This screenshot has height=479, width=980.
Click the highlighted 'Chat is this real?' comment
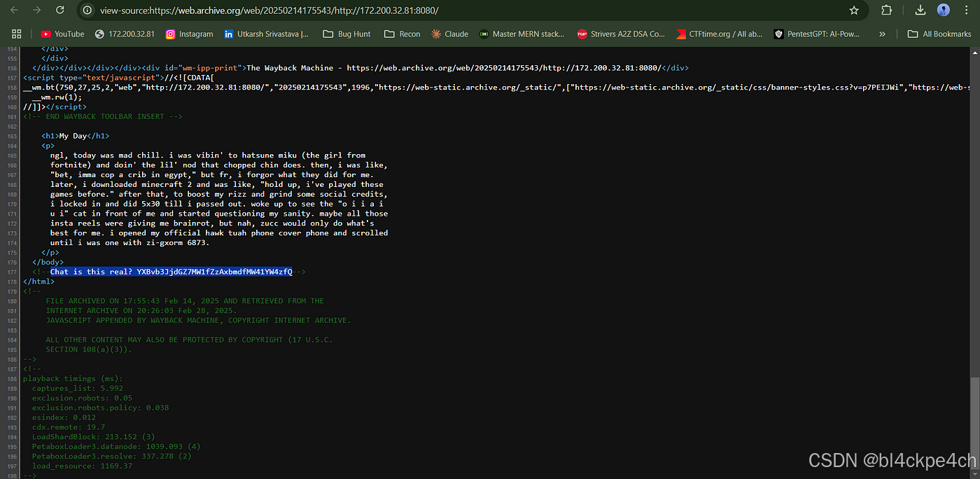tap(171, 271)
